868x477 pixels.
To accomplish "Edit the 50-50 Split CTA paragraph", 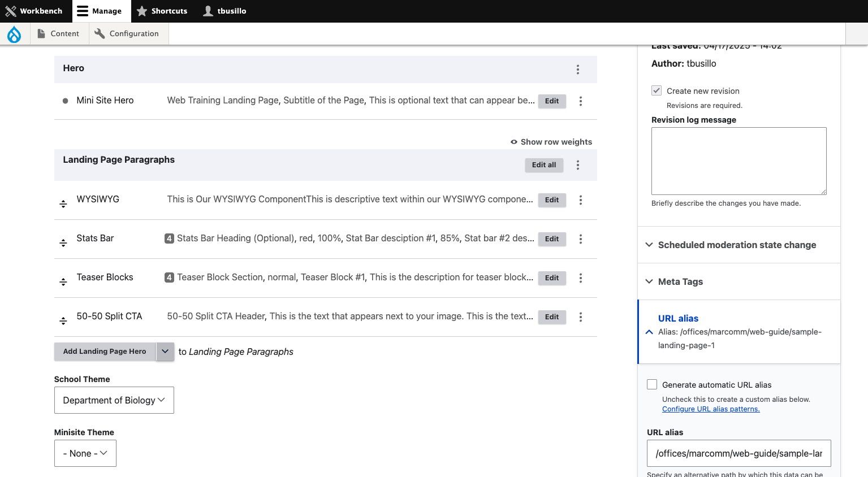I will tap(552, 317).
